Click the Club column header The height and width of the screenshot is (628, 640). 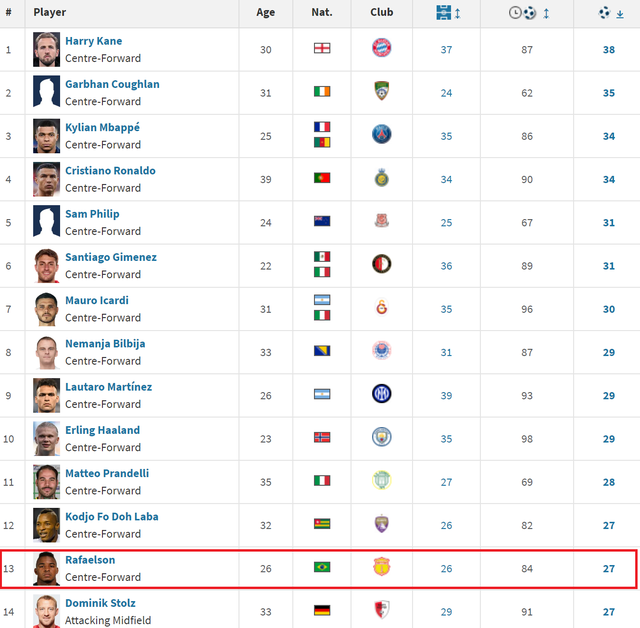pyautogui.click(x=382, y=12)
